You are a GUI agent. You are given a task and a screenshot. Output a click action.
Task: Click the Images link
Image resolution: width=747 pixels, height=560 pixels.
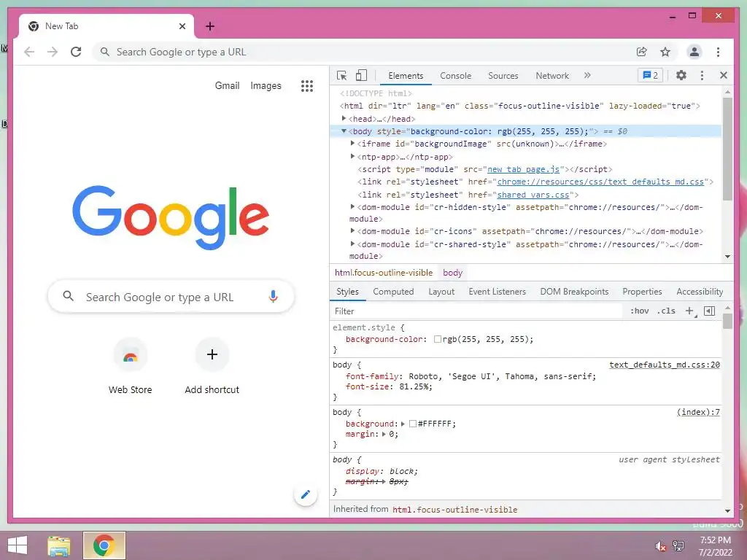coord(266,86)
